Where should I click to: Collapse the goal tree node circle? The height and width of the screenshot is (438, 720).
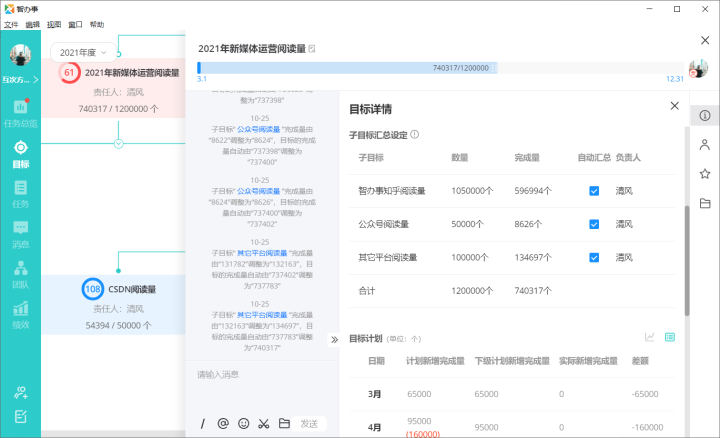(x=118, y=144)
